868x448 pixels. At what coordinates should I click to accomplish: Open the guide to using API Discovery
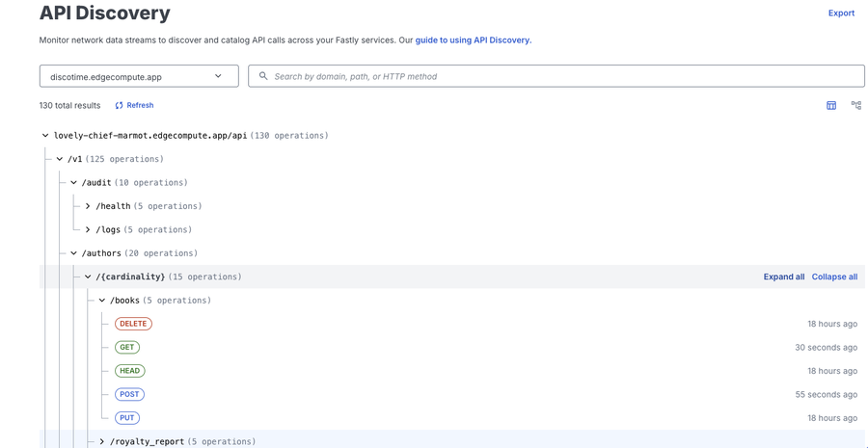tap(473, 40)
